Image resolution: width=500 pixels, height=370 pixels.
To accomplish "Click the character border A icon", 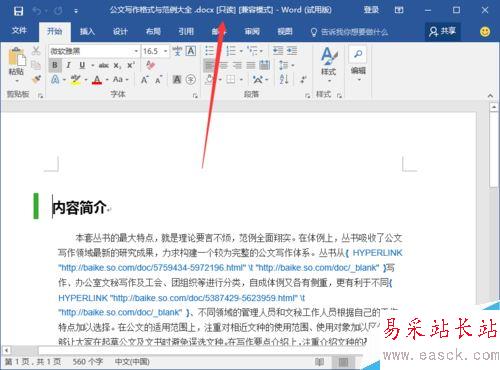I will 190,51.
